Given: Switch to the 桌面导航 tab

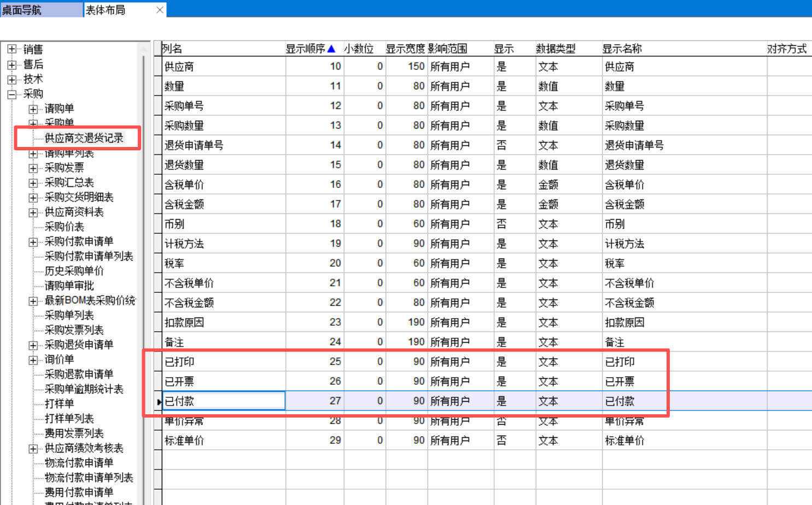Looking at the screenshot, I should [40, 10].
